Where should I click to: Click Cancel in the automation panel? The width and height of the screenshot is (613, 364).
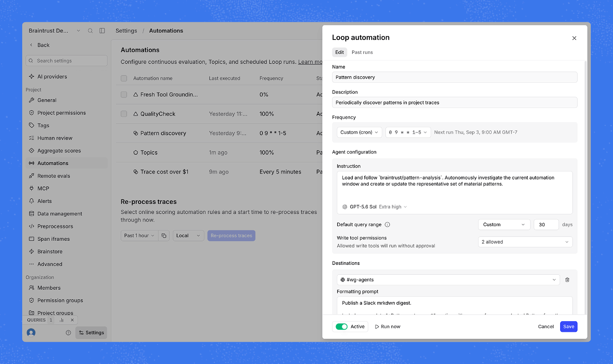click(x=546, y=326)
